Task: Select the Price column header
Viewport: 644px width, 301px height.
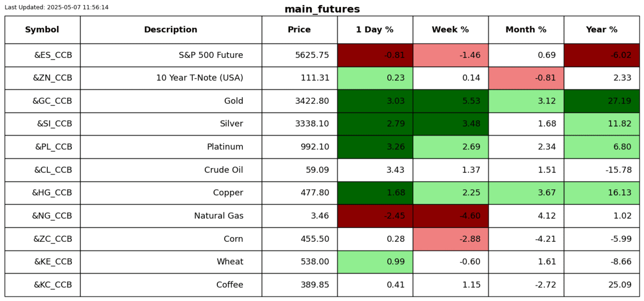Action: [x=299, y=30]
